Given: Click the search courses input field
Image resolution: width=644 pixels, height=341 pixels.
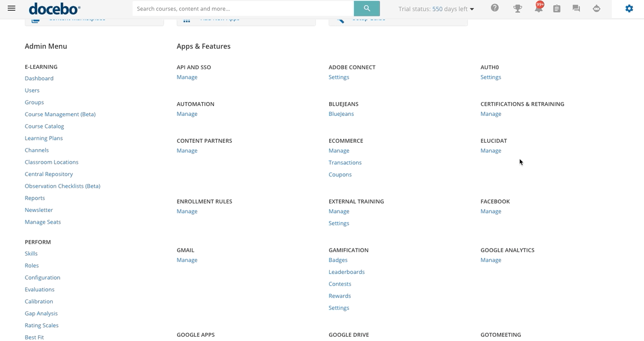Looking at the screenshot, I should point(243,8).
